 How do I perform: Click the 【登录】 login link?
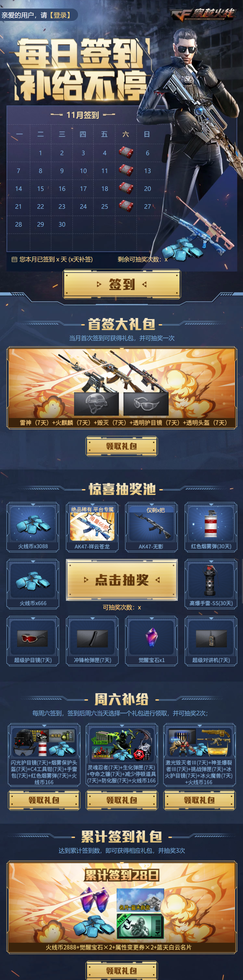60,15
